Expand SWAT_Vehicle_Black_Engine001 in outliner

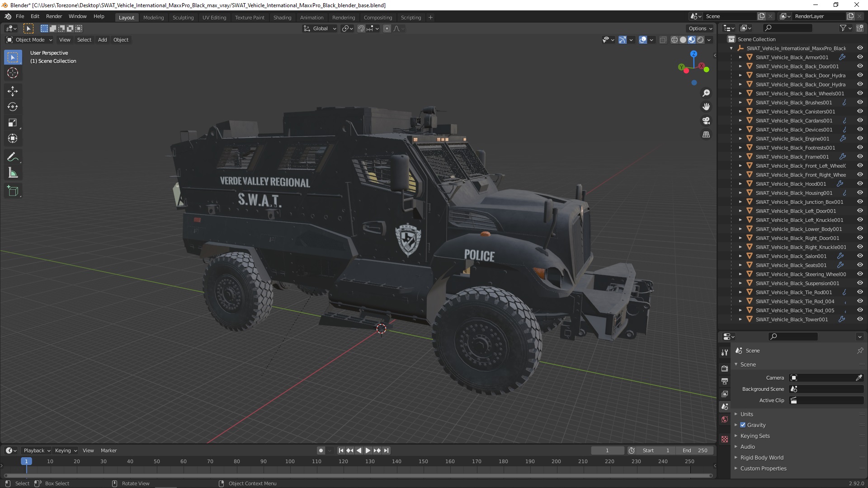point(740,139)
